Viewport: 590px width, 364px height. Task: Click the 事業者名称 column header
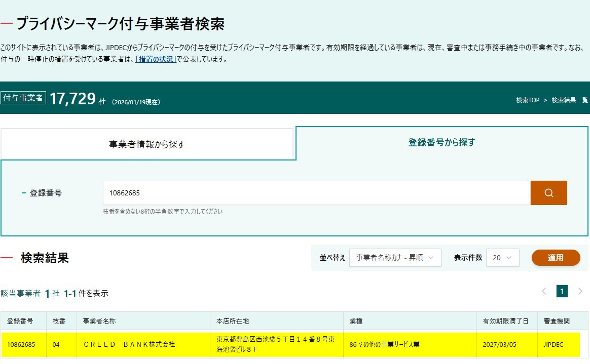tap(143, 321)
